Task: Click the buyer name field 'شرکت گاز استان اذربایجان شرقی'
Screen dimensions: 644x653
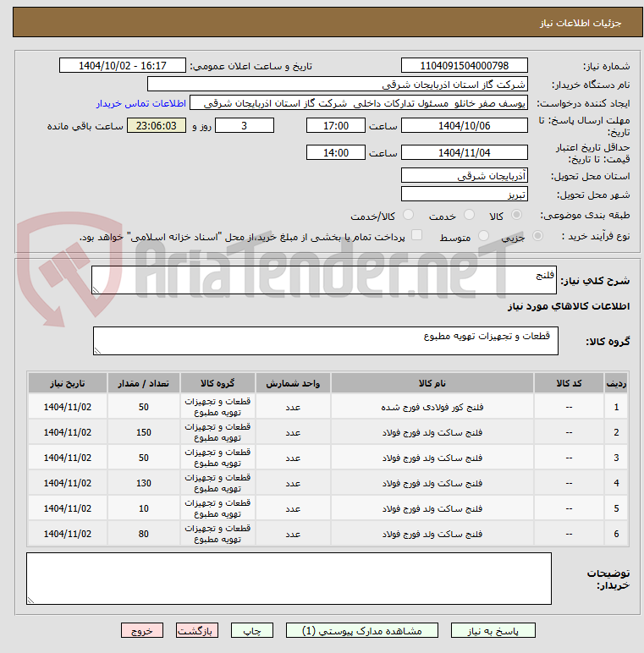Action: coord(338,85)
